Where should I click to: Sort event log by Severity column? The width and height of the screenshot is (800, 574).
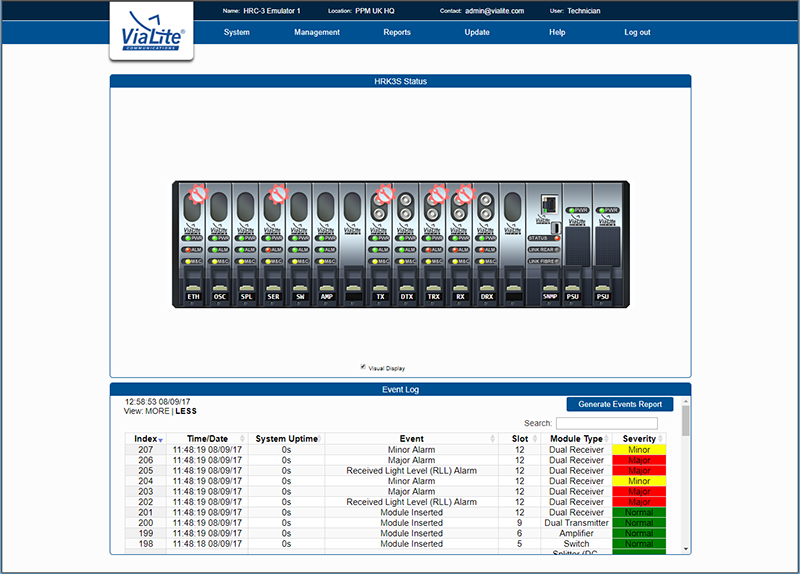(639, 439)
